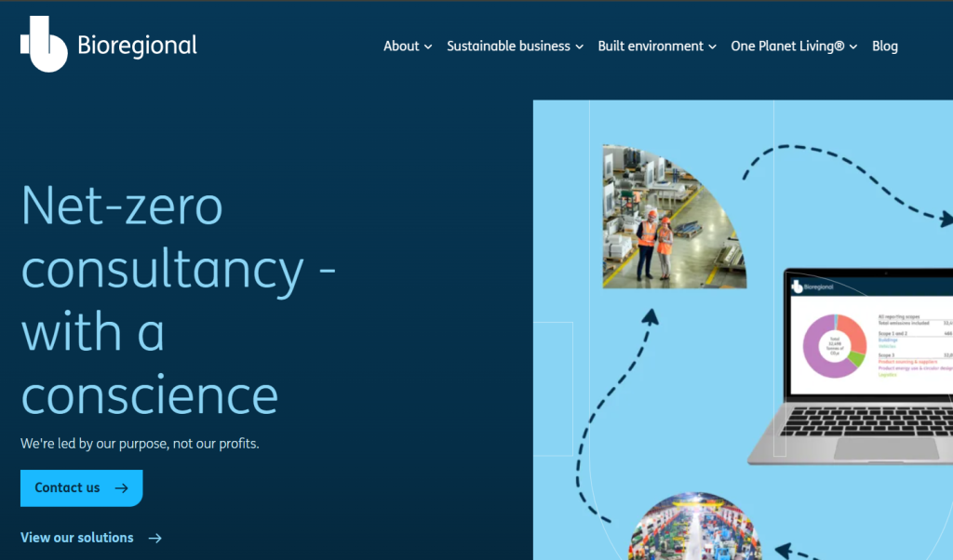Viewport: 953px width, 560px height.
Task: Open the Sustainable business menu
Action: pos(508,47)
